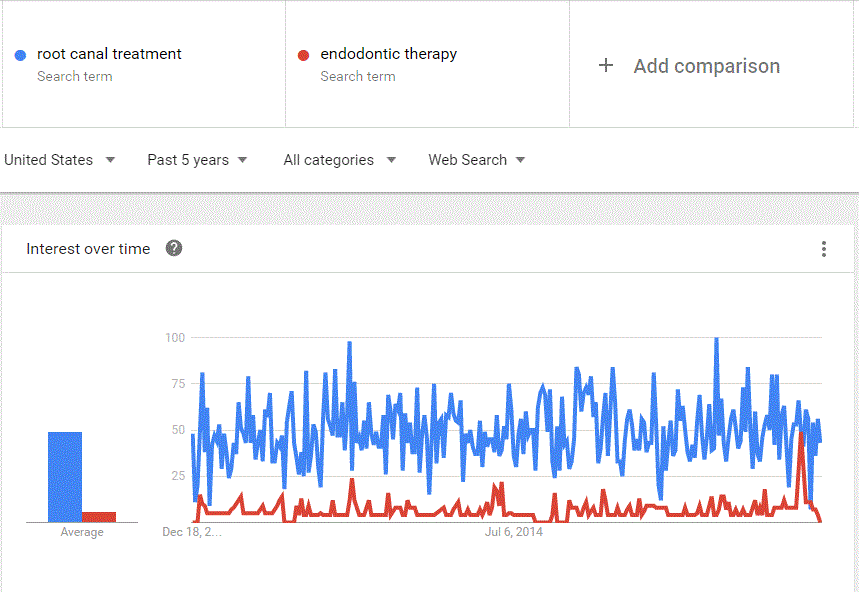Open the Past 5 years time range dropdown
Screen dimensions: 859x592
click(197, 160)
